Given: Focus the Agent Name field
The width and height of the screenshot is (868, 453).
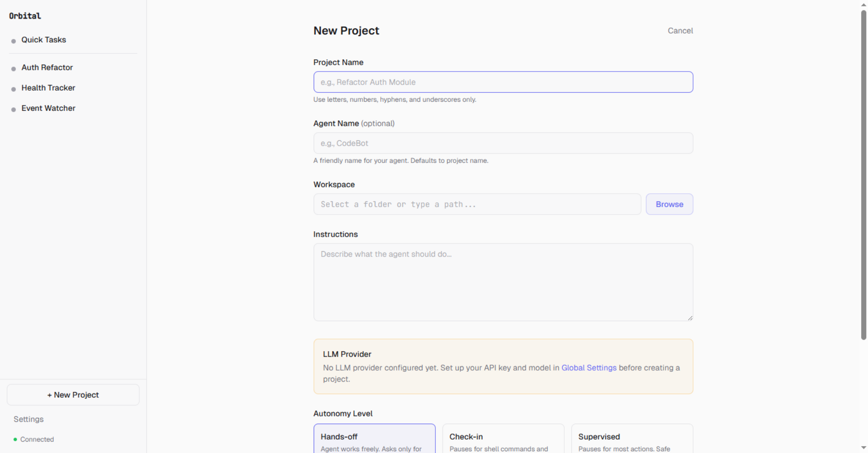Looking at the screenshot, I should pos(503,143).
